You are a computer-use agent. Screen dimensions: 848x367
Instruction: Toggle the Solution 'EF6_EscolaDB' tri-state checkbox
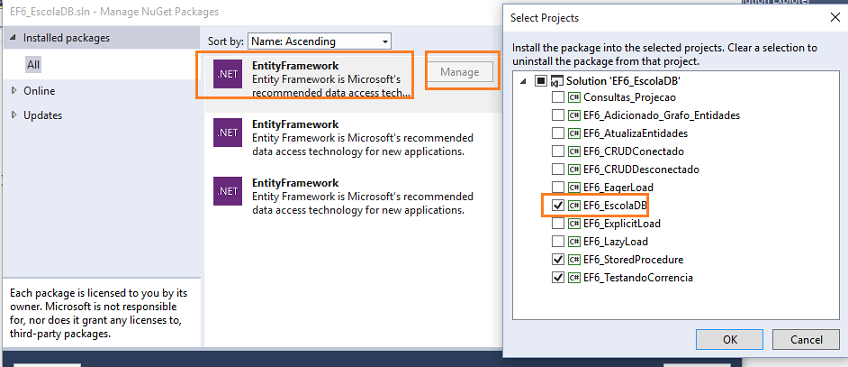[x=540, y=81]
